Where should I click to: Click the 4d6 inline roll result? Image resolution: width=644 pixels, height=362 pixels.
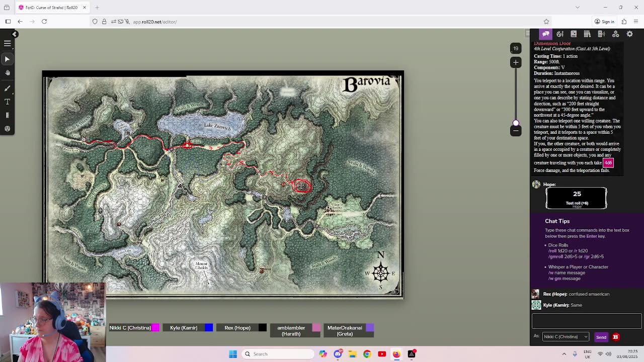pyautogui.click(x=608, y=163)
